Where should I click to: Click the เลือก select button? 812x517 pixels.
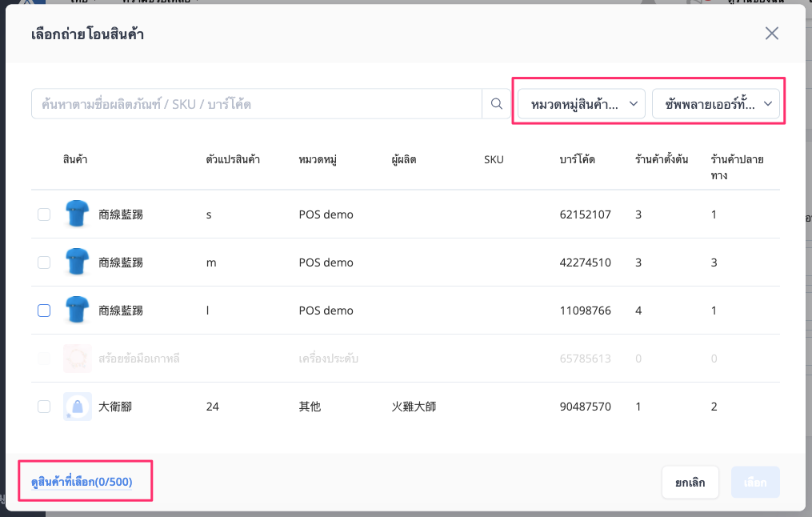point(755,483)
